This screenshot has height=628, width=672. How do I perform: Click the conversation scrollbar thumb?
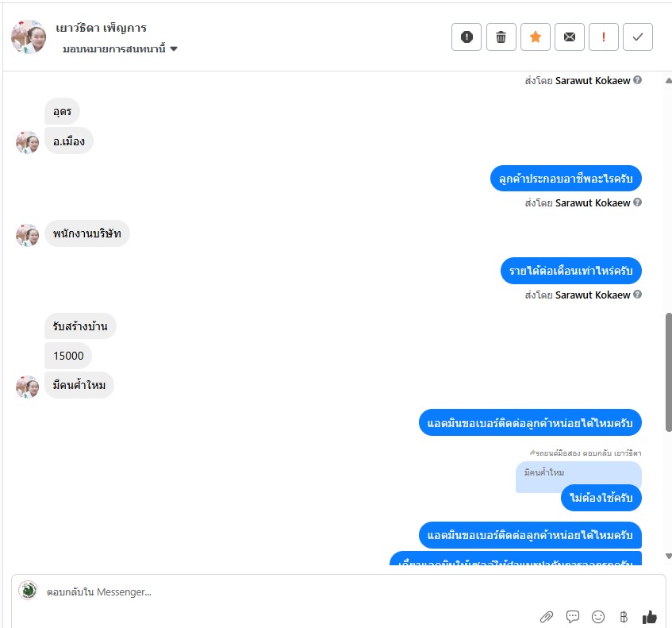click(669, 372)
